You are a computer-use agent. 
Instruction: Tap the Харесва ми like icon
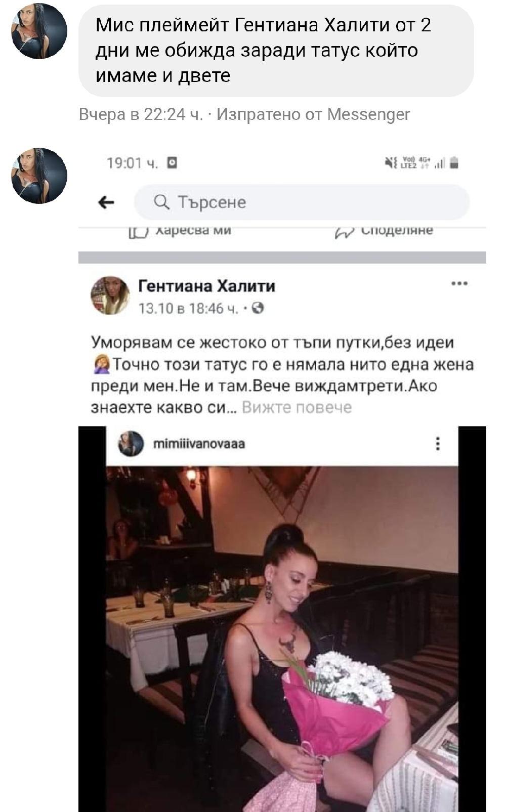pyautogui.click(x=138, y=232)
